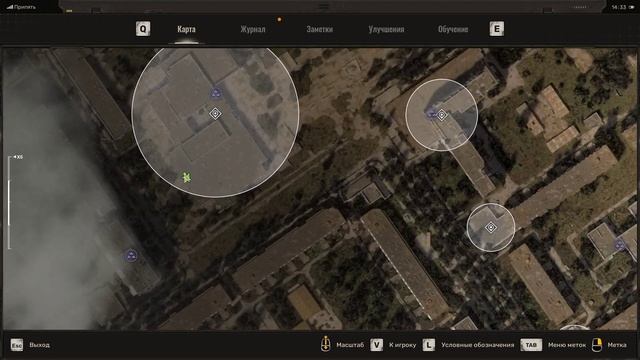The width and height of the screenshot is (640, 360).
Task: Click the V key icon
Action: [376, 345]
